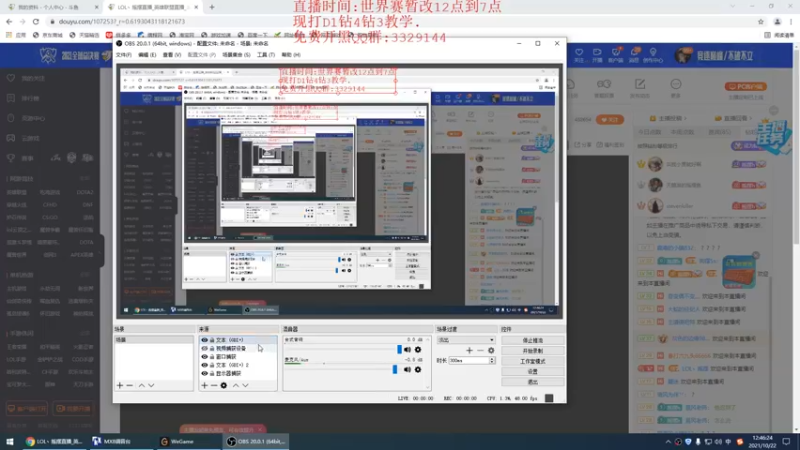800x450 pixels.
Task: Adjust 麦克风/Aux volume slider
Action: (394, 369)
